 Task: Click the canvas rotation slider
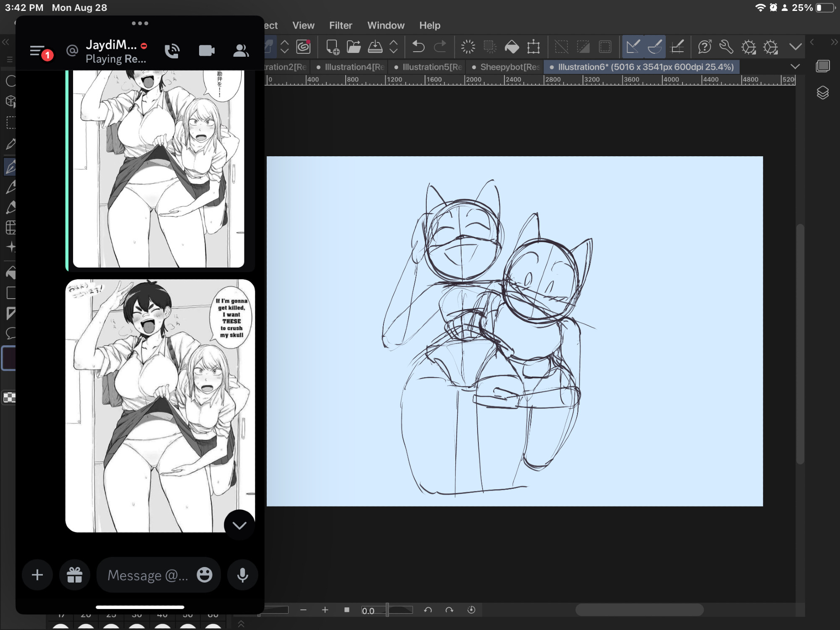pos(387,610)
